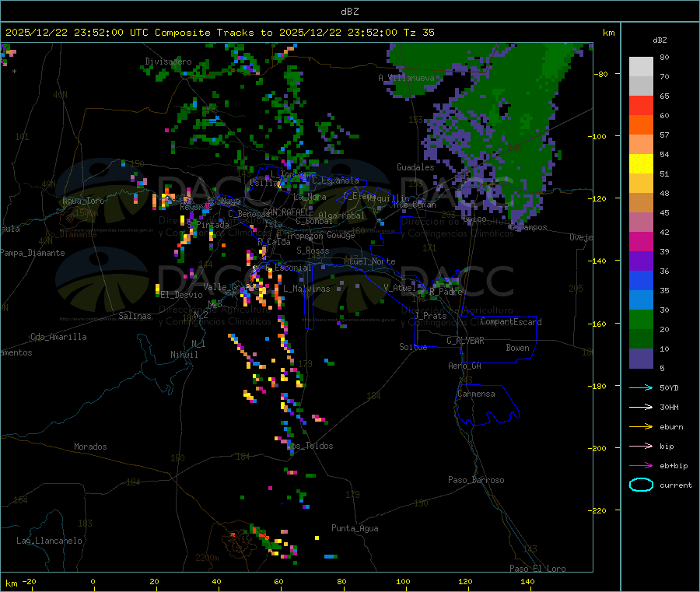Image resolution: width=700 pixels, height=592 pixels.
Task: Click the green 20 dBZ legend swatch
Action: (x=641, y=319)
